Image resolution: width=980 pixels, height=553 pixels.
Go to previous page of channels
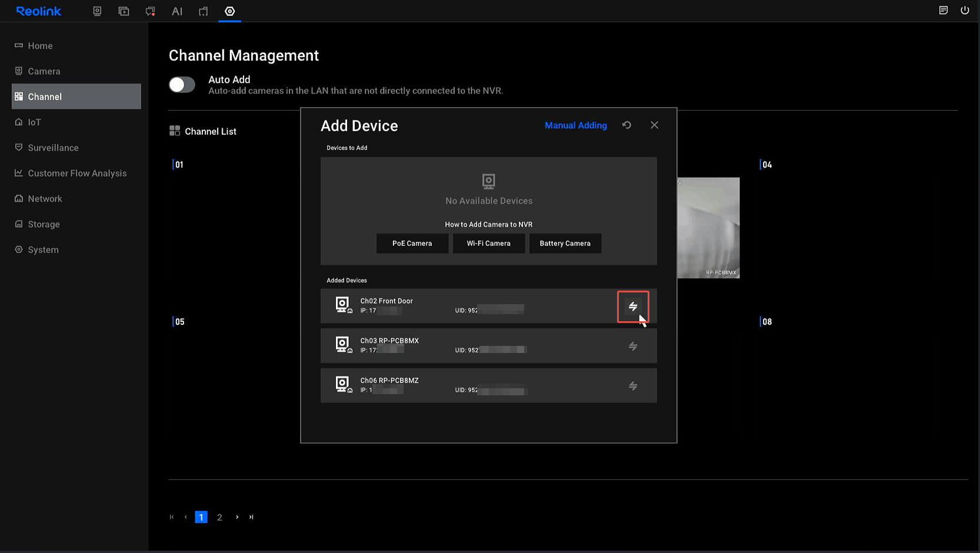[x=186, y=517]
